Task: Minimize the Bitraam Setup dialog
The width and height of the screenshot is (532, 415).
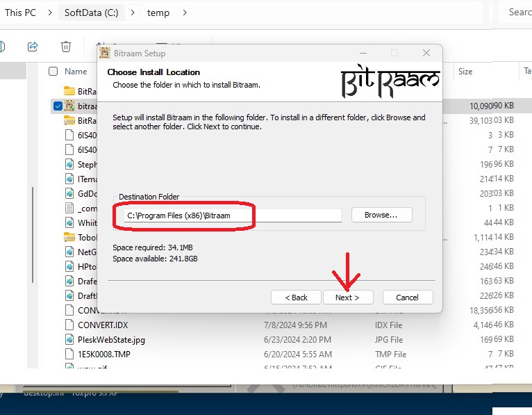Action: [x=363, y=53]
